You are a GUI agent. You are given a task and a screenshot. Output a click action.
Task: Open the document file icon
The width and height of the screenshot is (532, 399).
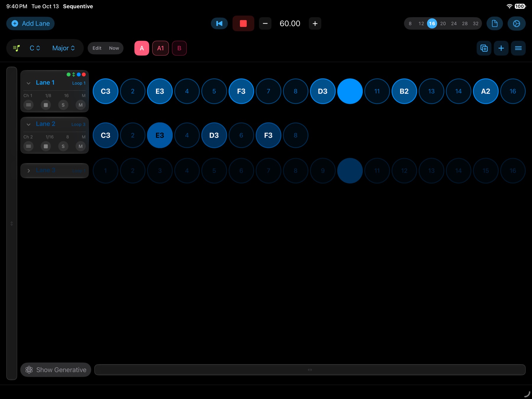pos(495,23)
